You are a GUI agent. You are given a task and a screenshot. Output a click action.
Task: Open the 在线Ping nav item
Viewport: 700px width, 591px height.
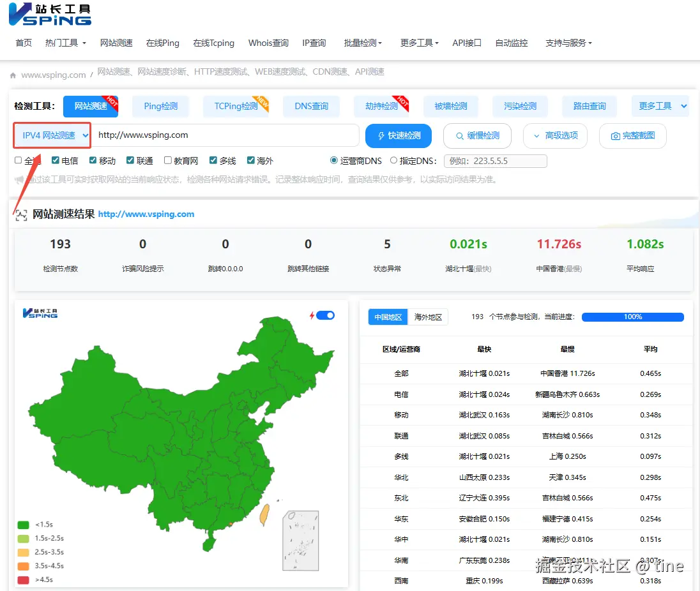click(162, 43)
